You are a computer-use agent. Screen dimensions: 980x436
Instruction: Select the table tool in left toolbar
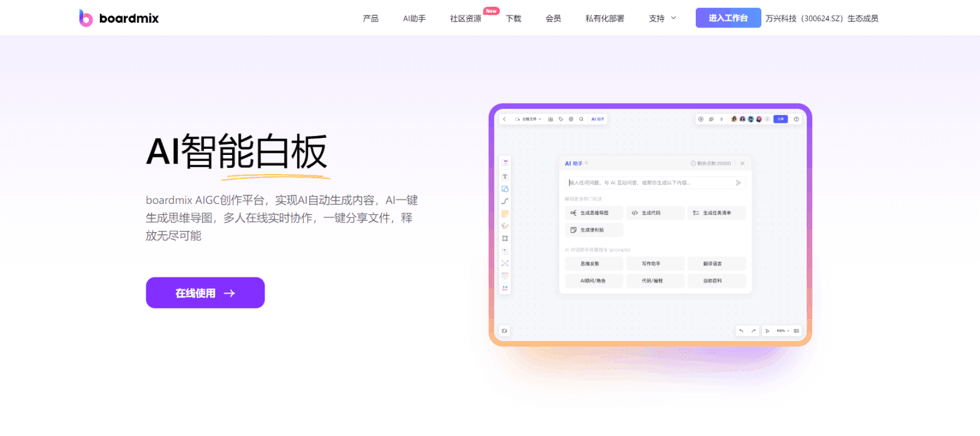[x=505, y=276]
